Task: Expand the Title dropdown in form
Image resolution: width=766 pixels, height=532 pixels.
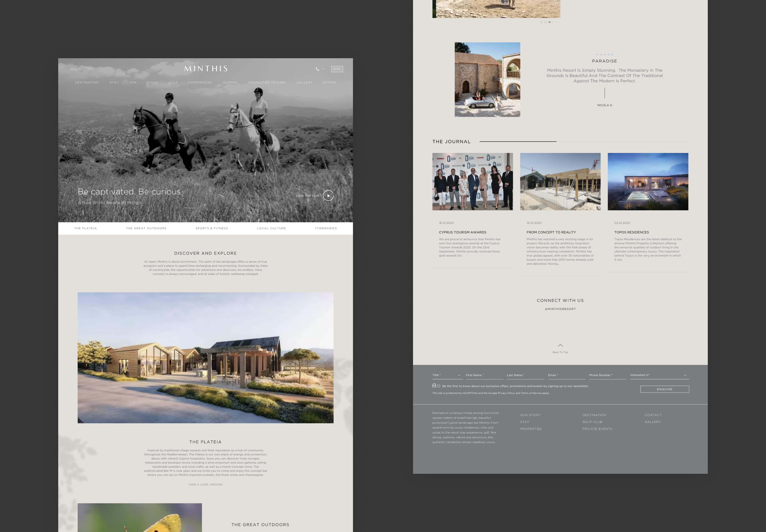Action: [447, 375]
